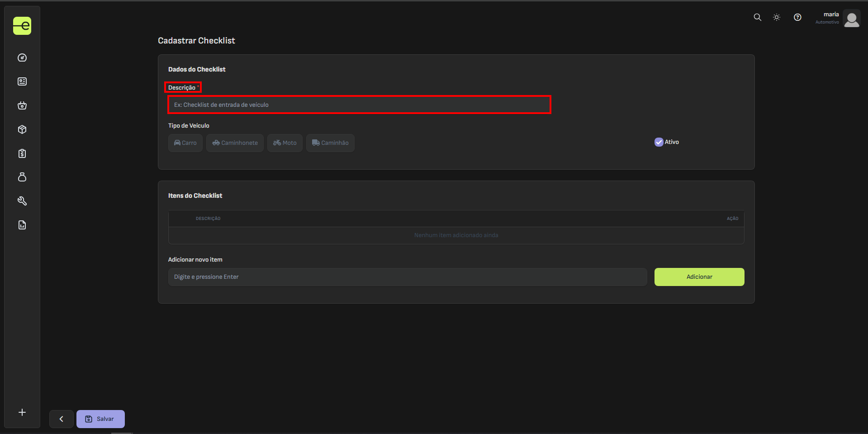Click the Cadastrar Checklist heading
The image size is (868, 434).
pos(196,41)
